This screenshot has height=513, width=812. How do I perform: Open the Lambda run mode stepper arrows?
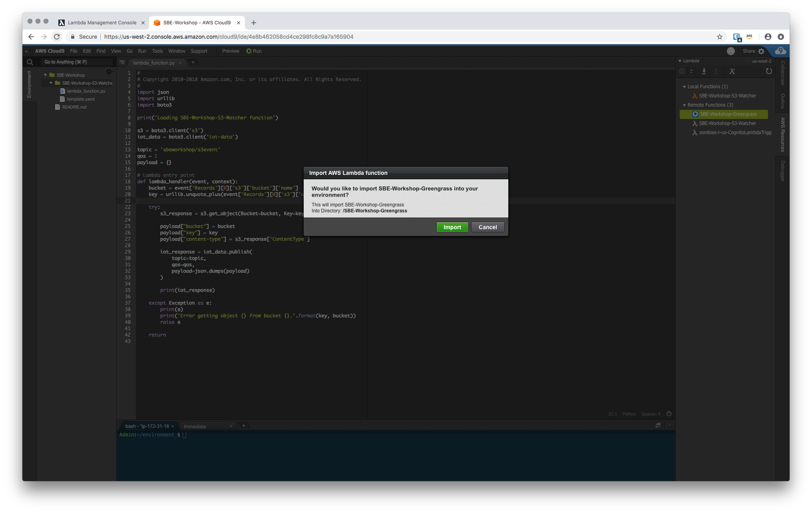tap(691, 71)
